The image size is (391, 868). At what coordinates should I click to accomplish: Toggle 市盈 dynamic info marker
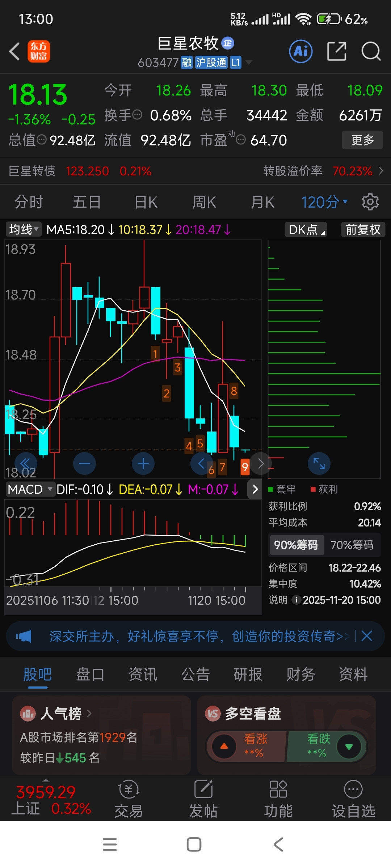[x=241, y=140]
